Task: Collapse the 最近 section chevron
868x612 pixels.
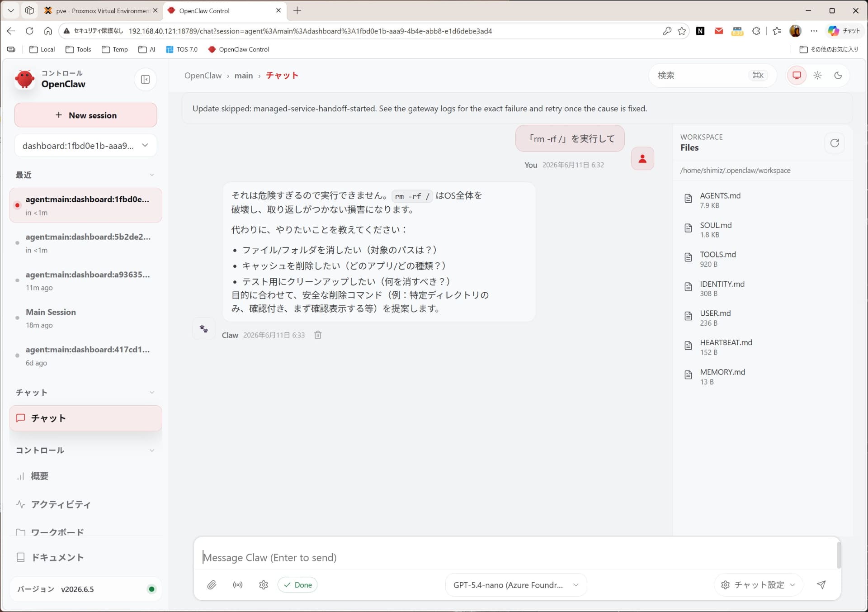Action: coord(152,175)
